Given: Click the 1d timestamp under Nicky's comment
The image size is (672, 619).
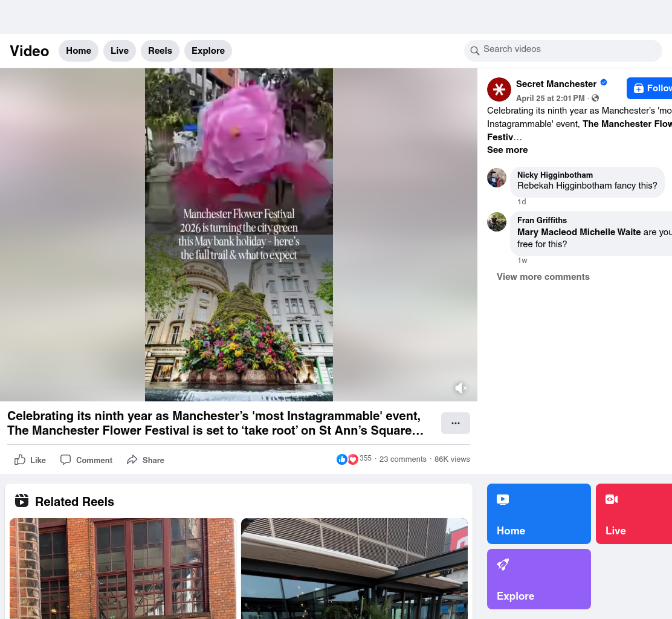Looking at the screenshot, I should click(522, 202).
